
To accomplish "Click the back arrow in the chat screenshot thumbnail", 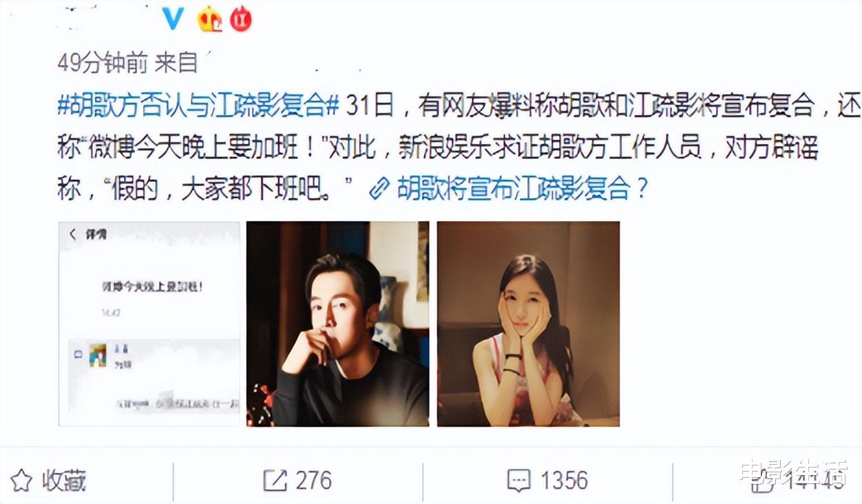I will coord(72,235).
